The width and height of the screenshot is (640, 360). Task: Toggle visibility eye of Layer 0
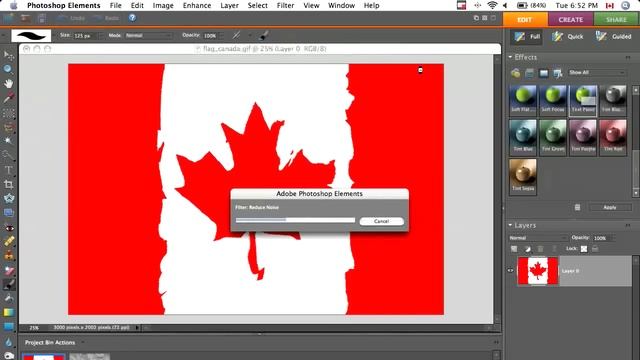point(510,270)
